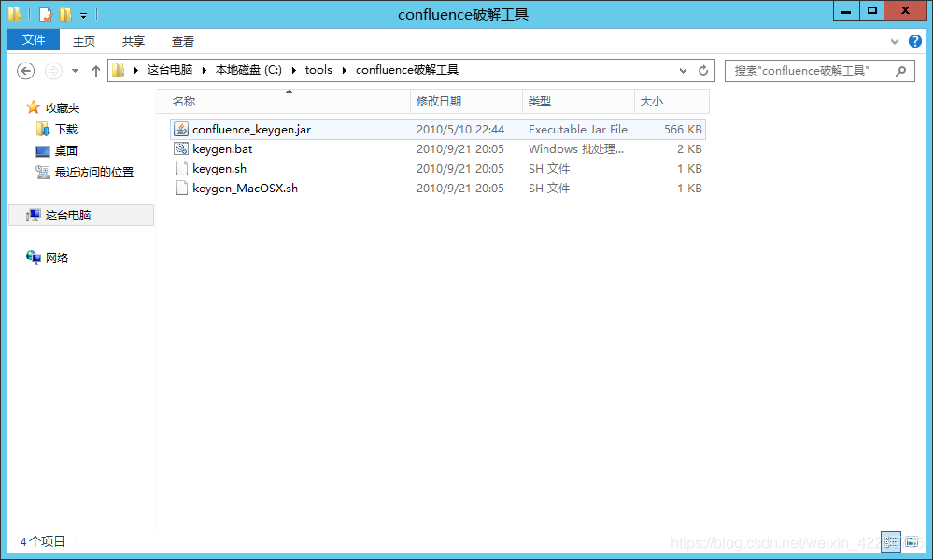This screenshot has height=560, width=933.
Task: Click the folder icon in address bar
Action: [119, 70]
